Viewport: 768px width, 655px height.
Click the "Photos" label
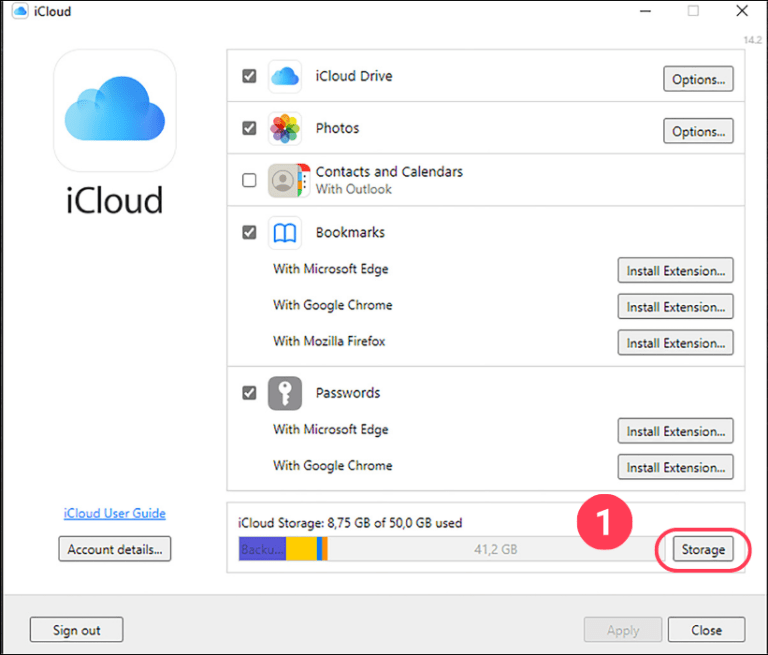point(337,128)
